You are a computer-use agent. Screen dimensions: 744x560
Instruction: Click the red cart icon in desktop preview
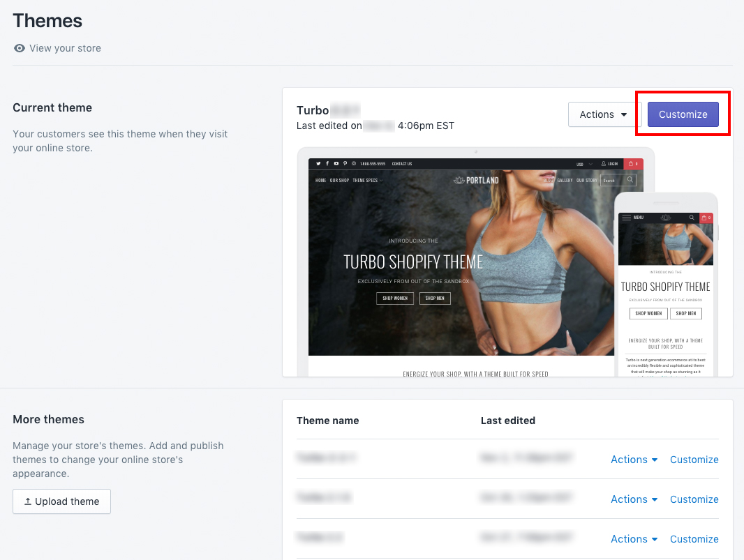634,164
